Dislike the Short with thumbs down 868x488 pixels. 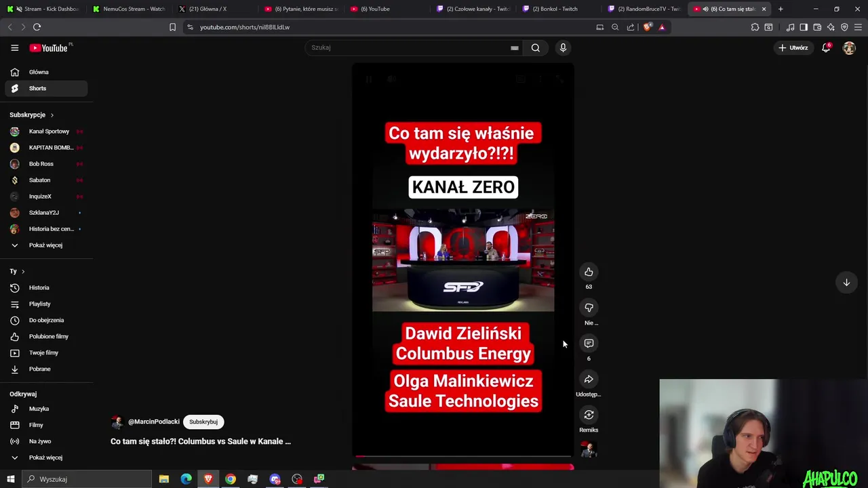[x=589, y=308]
